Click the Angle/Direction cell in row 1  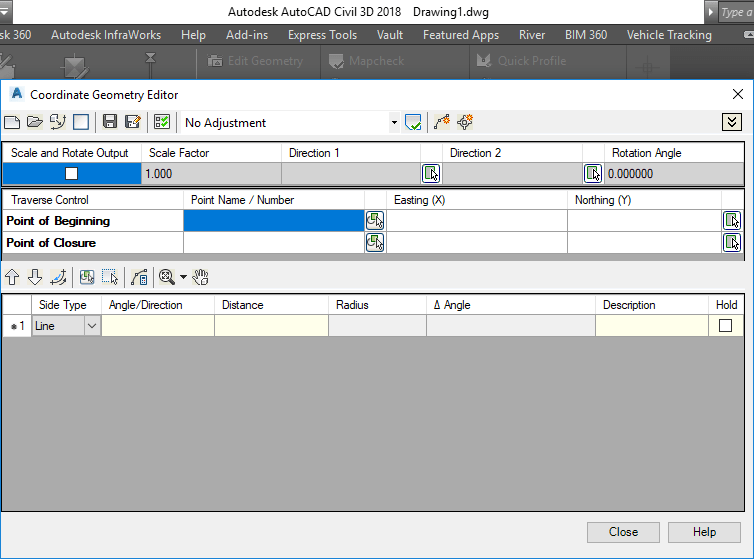click(x=158, y=326)
